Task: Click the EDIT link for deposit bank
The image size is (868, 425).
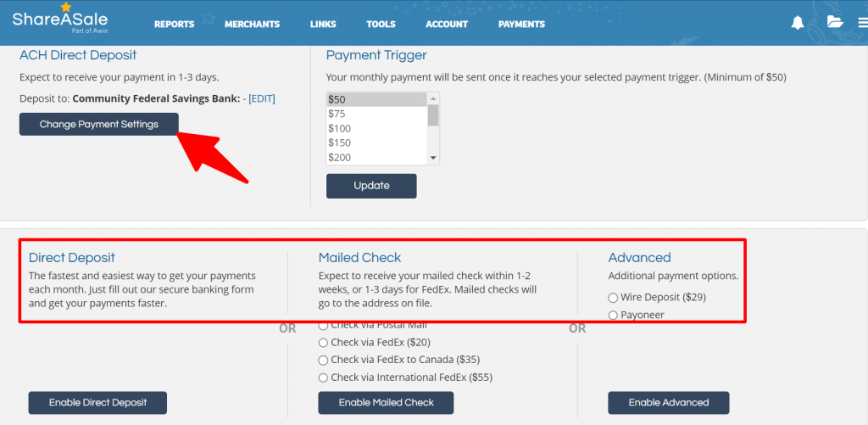Action: click(262, 98)
